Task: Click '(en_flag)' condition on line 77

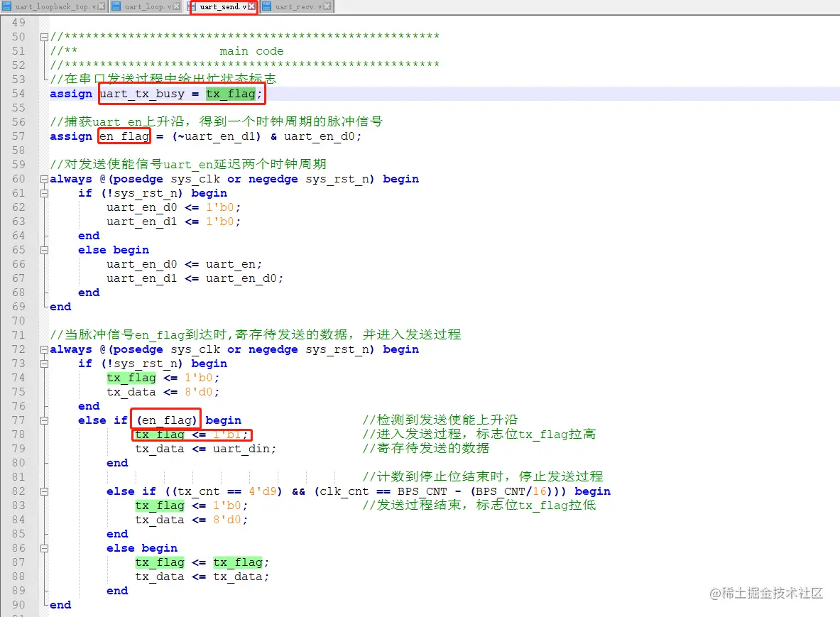Action: click(167, 420)
